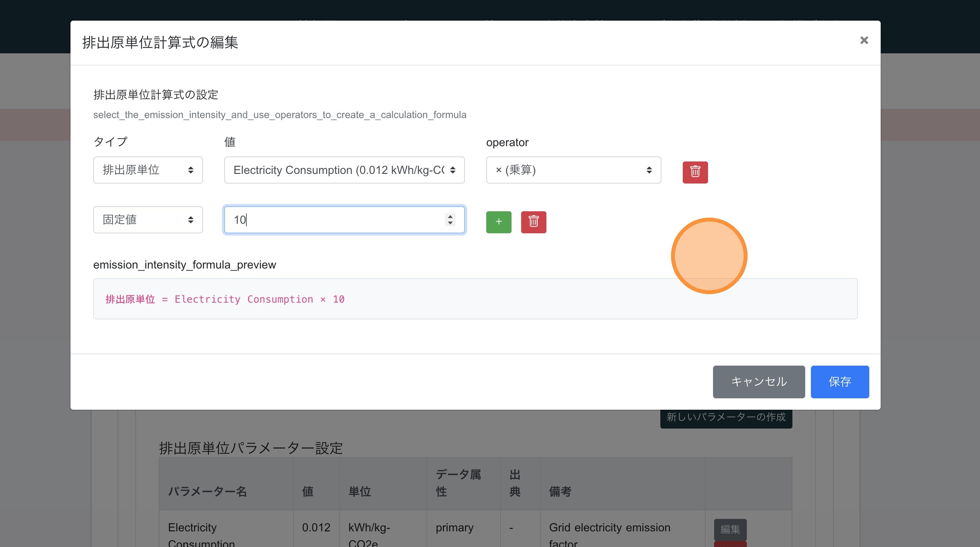
Task: Open the 排出原単位 type dropdown
Action: [x=148, y=170]
